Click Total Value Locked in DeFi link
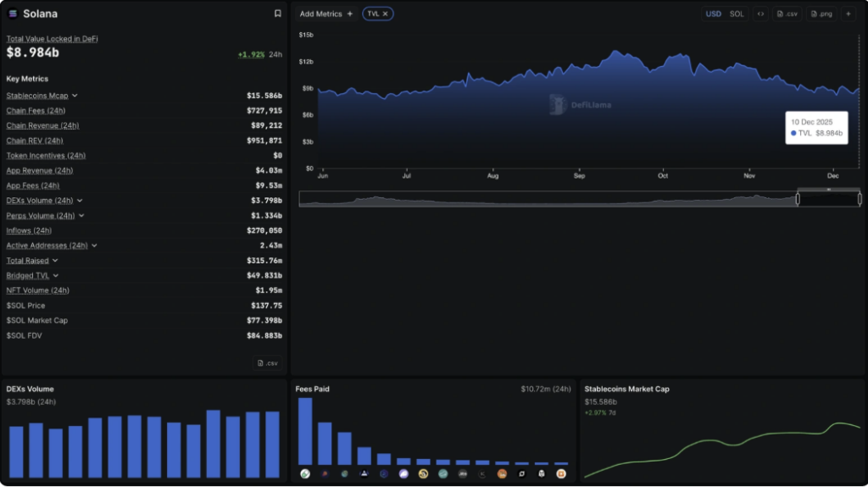The height and width of the screenshot is (492, 868). click(x=53, y=39)
